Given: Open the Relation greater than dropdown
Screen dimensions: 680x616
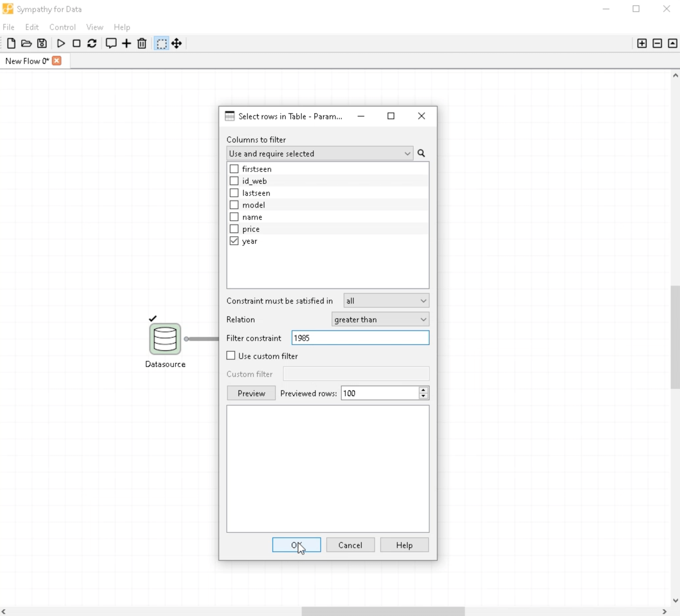Looking at the screenshot, I should (380, 319).
